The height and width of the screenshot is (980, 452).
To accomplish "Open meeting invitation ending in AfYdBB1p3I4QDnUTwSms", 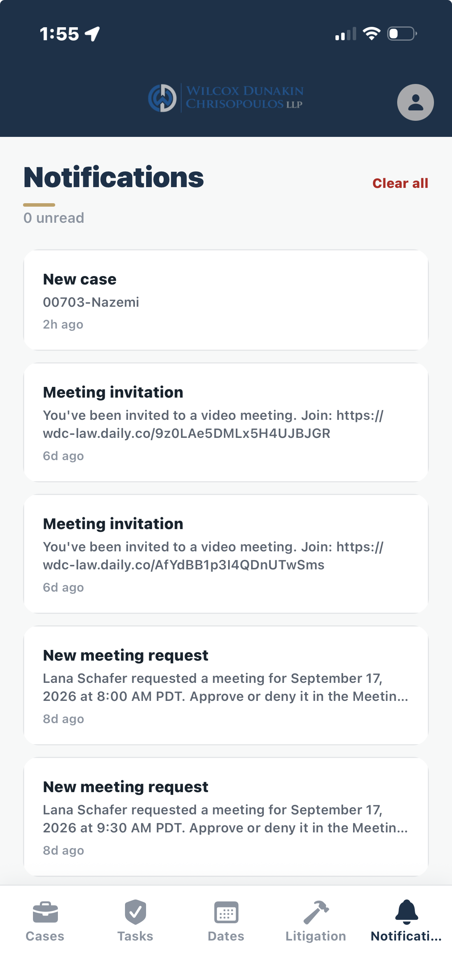I will coord(226,554).
